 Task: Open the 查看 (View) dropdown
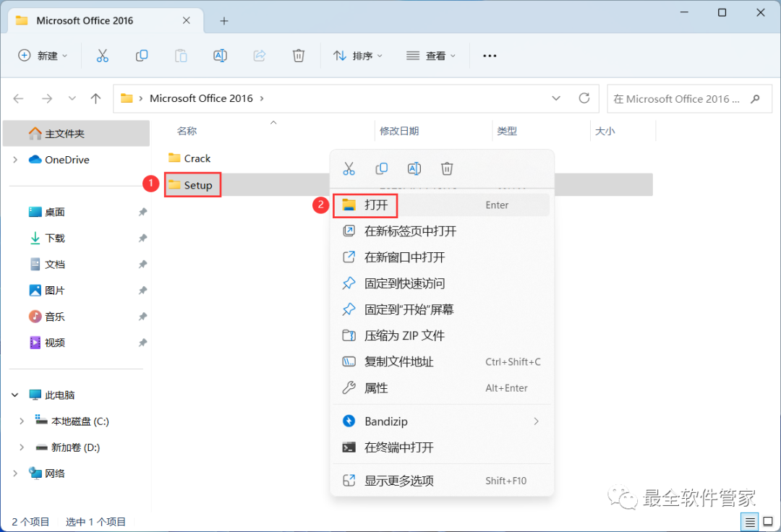(431, 56)
